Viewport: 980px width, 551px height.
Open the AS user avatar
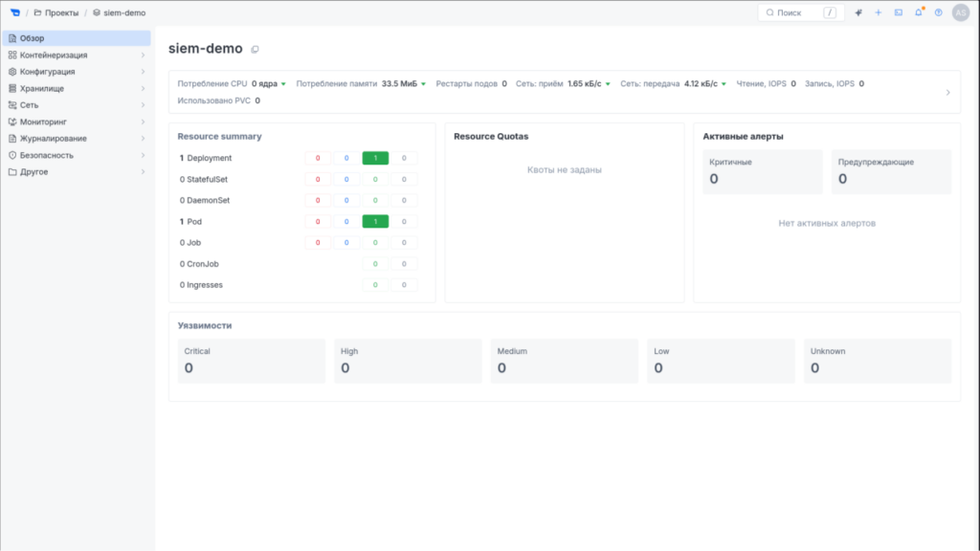[x=961, y=12]
